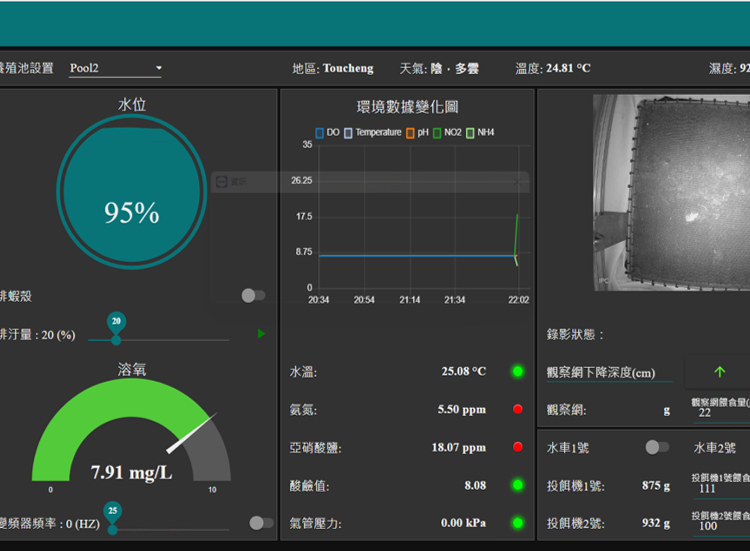Click the 投餌機1號 feed amount field showing 111
Viewport: 750px width, 551px height.
coord(720,488)
